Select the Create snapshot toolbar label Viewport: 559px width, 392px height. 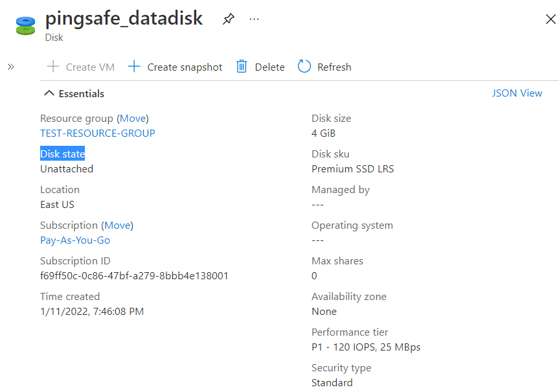coord(185,67)
